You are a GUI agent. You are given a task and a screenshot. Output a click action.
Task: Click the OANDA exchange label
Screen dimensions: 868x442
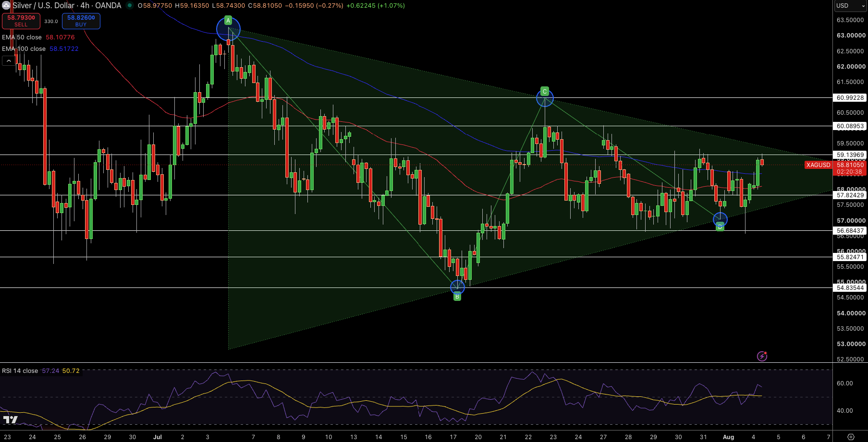point(108,6)
